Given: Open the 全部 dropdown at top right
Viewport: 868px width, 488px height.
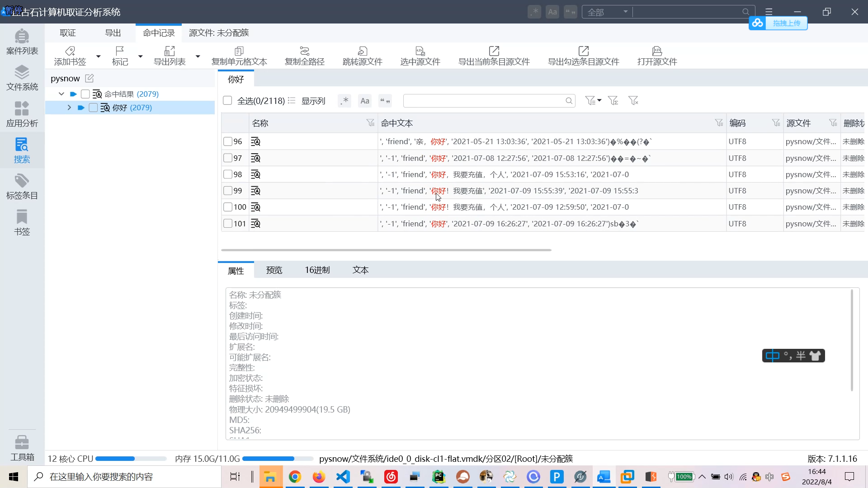Looking at the screenshot, I should [607, 12].
